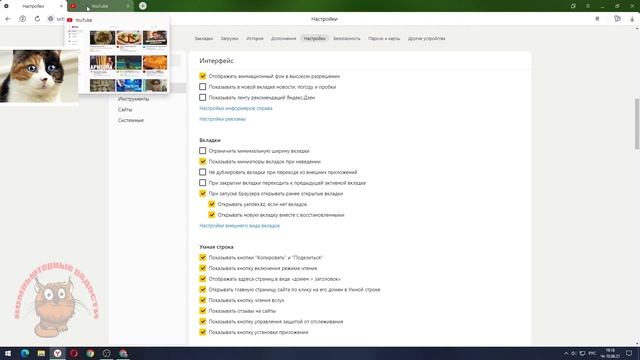
Task: Disable high-resolution animated background checkbox
Action: (x=202, y=76)
